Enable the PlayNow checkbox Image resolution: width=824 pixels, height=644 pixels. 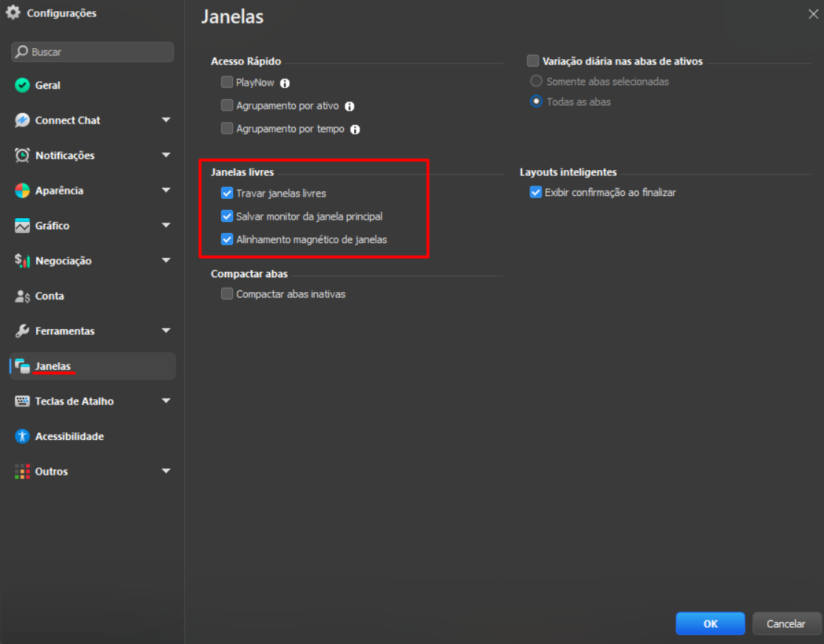pos(227,82)
